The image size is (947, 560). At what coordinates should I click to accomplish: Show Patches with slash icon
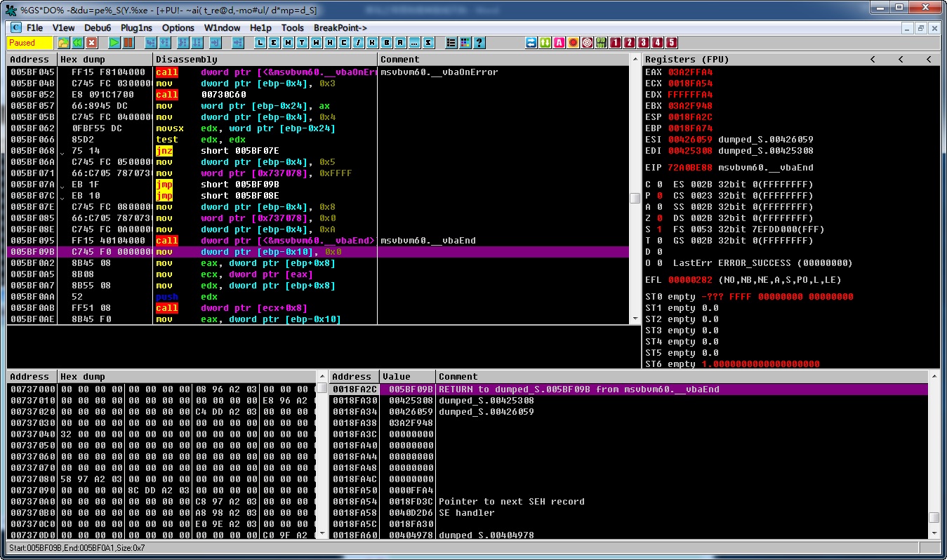click(359, 43)
